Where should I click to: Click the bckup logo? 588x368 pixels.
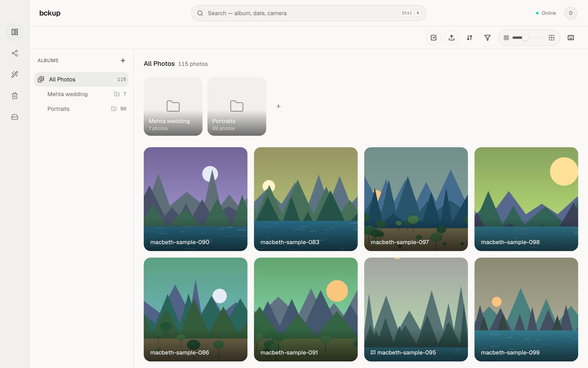[50, 13]
